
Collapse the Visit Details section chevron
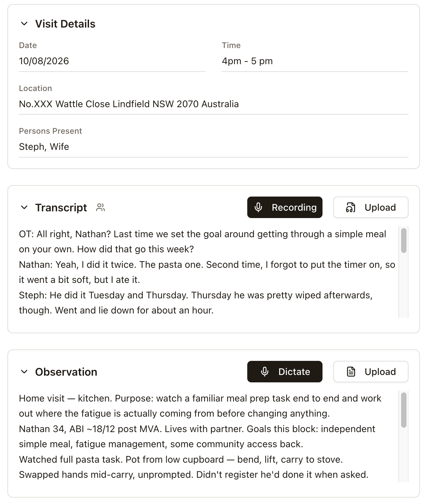[24, 24]
